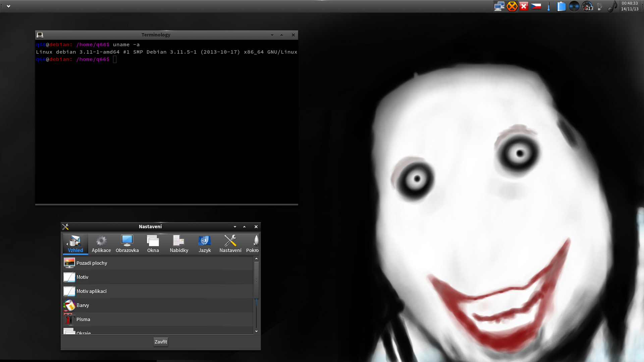
Task: Switch to the Aplikace category
Action: [101, 244]
